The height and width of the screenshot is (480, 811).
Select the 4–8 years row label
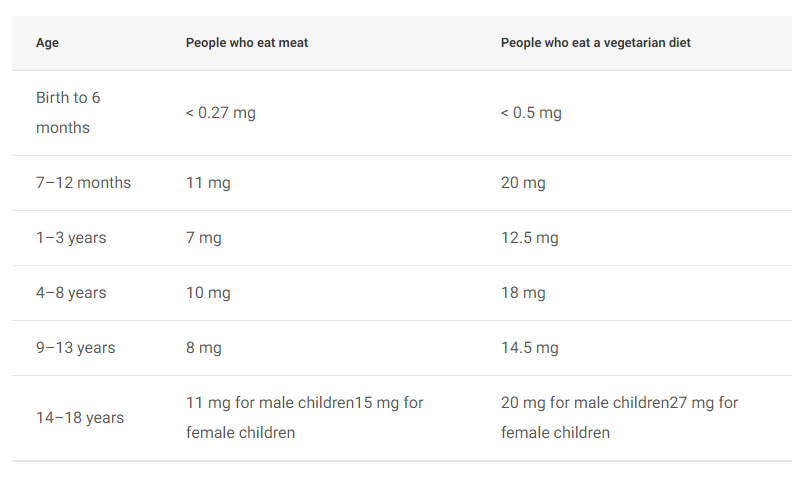(71, 293)
